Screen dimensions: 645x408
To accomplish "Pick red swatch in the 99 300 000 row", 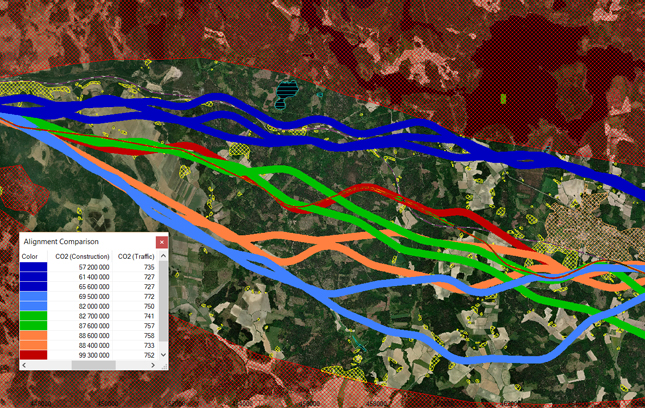I will [x=33, y=355].
